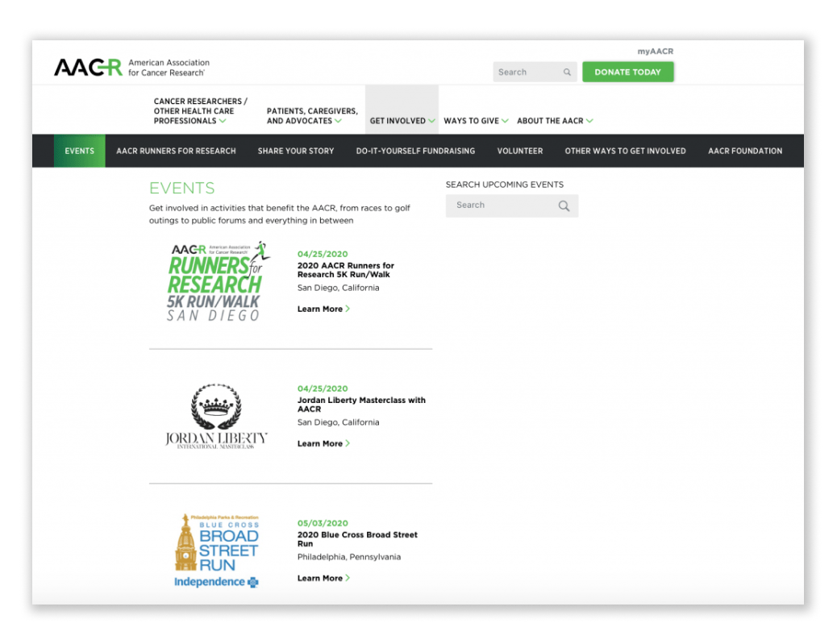Viewport: 837px width, 644px height.
Task: Select the EVENTS tab in the sub-navigation
Action: (79, 151)
